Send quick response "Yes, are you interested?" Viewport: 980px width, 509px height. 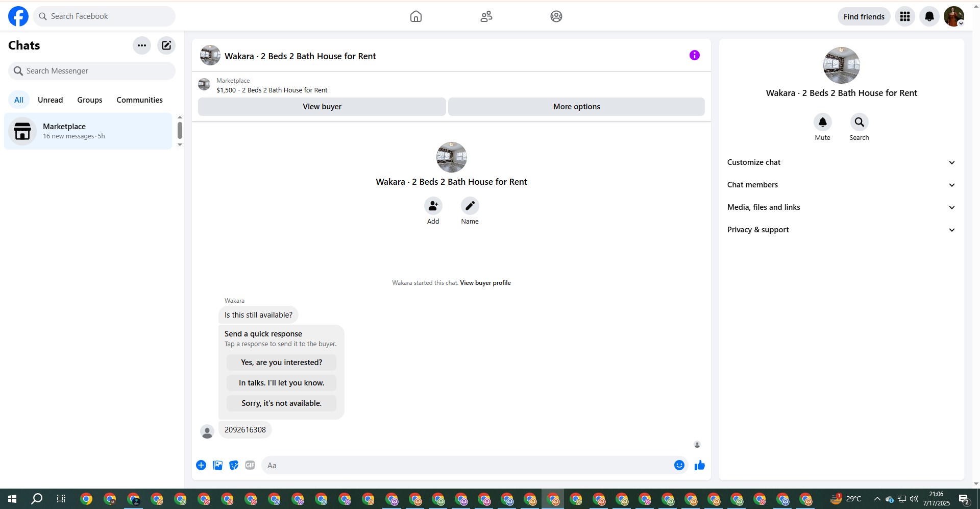[282, 362]
